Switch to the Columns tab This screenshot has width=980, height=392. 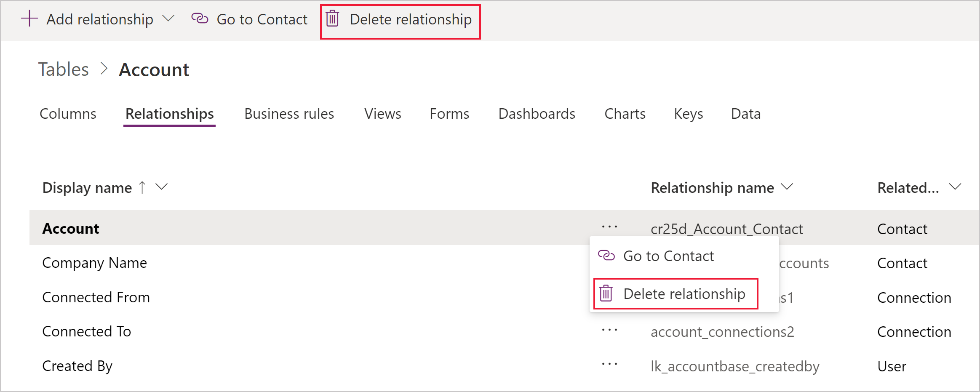point(68,114)
